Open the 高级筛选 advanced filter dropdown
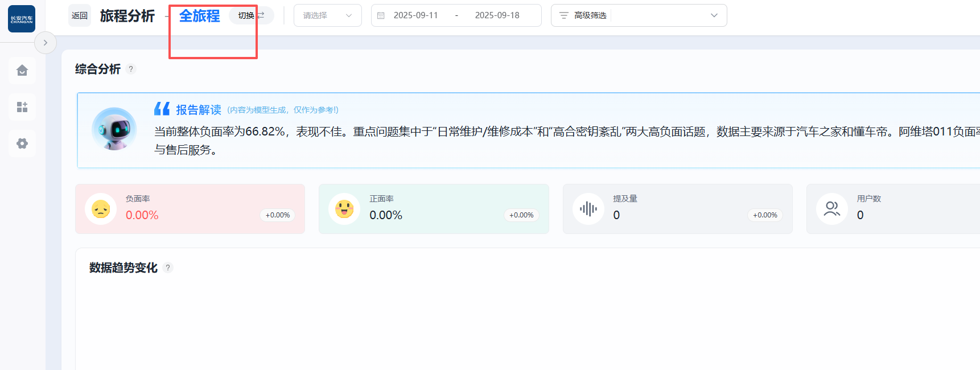The height and width of the screenshot is (370, 980). tap(639, 15)
